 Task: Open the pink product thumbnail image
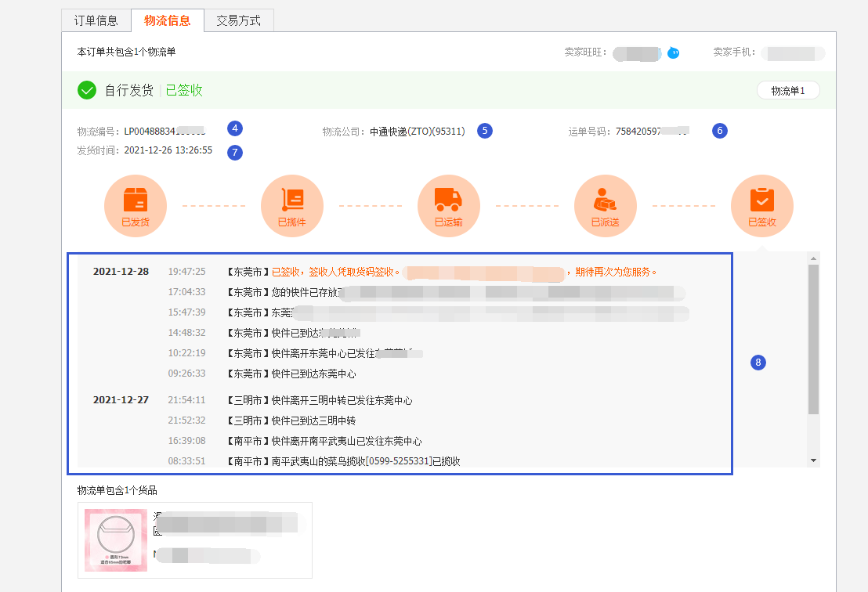pos(116,540)
